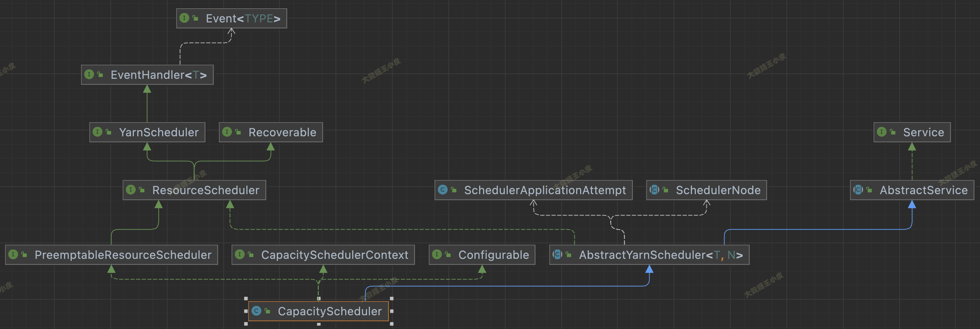Click the lock icon on Configurable node
This screenshot has width=980, height=329.
448,254
